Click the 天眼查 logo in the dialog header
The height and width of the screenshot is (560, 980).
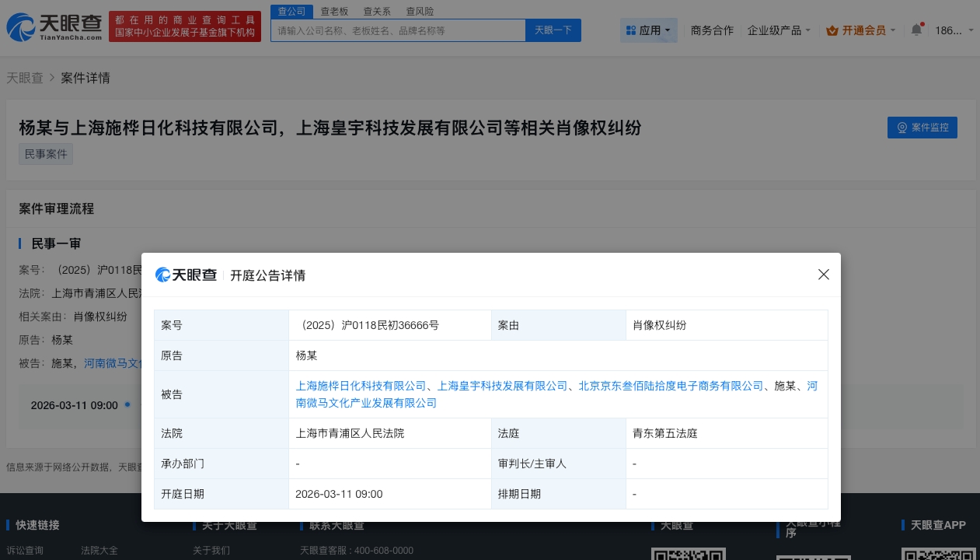pyautogui.click(x=187, y=275)
